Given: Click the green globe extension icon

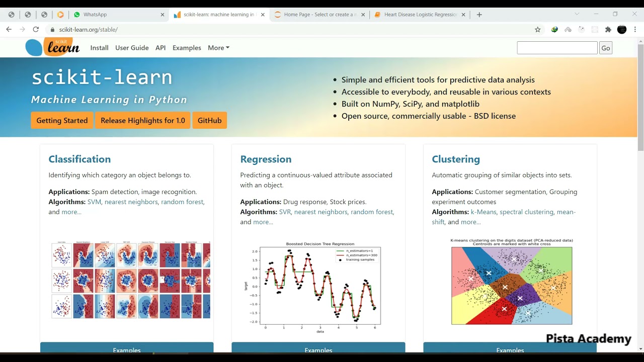Looking at the screenshot, I should coord(554,30).
